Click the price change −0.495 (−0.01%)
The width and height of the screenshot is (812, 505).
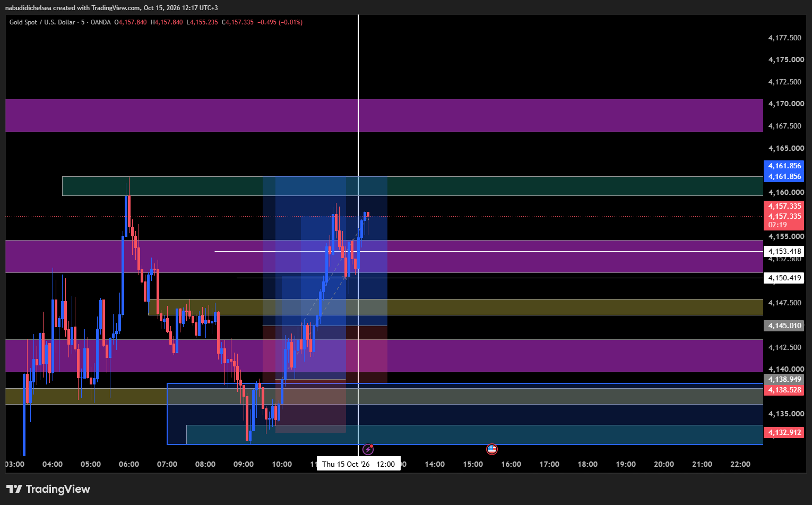[280, 22]
